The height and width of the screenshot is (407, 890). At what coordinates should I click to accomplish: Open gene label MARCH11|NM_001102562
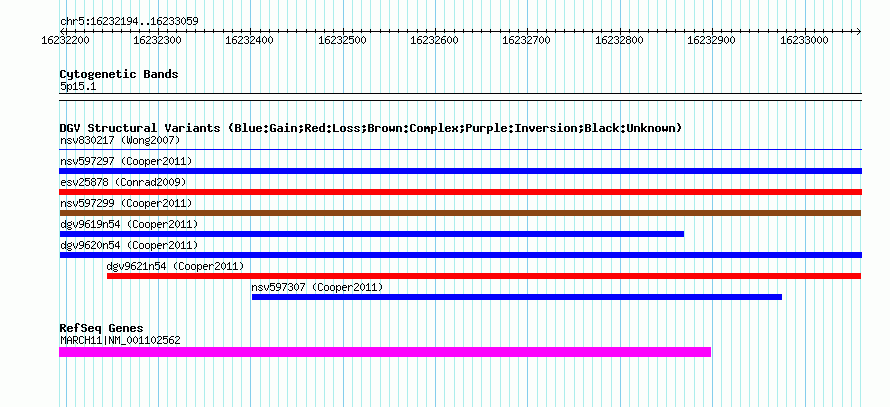(x=120, y=341)
